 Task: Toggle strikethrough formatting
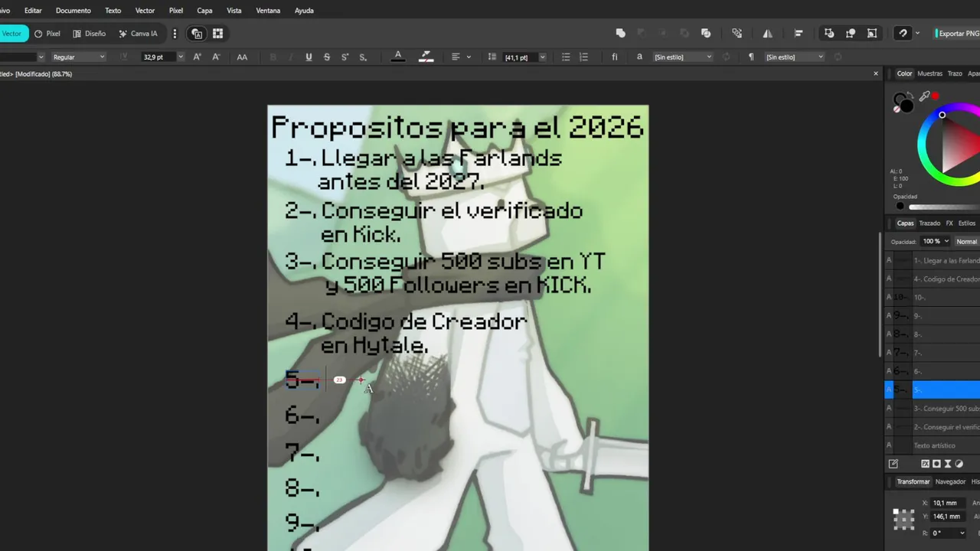pos(327,57)
